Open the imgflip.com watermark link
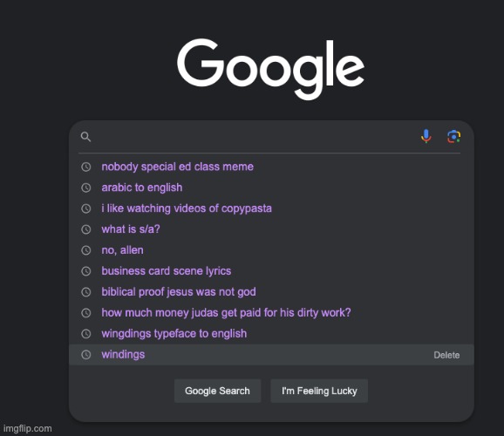The image size is (504, 436). (x=27, y=429)
